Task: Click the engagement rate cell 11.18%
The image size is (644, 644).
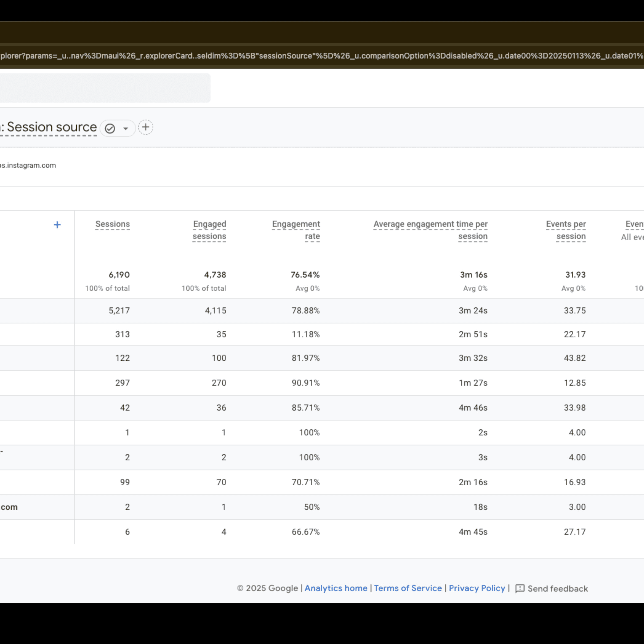Action: tap(306, 334)
